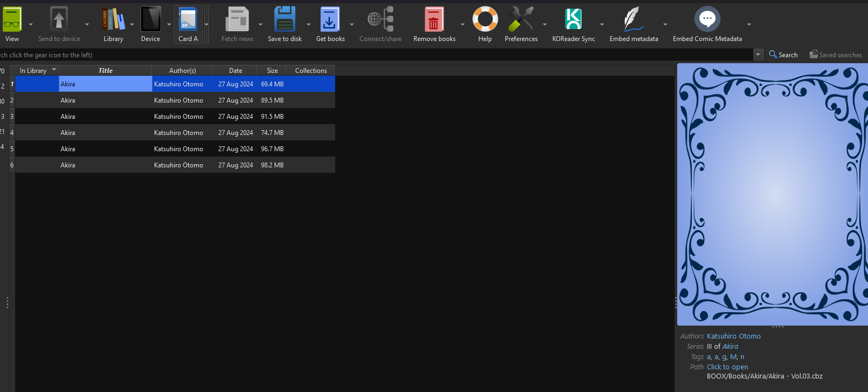This screenshot has height=392, width=868.
Task: Show books on the Device main memory
Action: click(x=151, y=19)
